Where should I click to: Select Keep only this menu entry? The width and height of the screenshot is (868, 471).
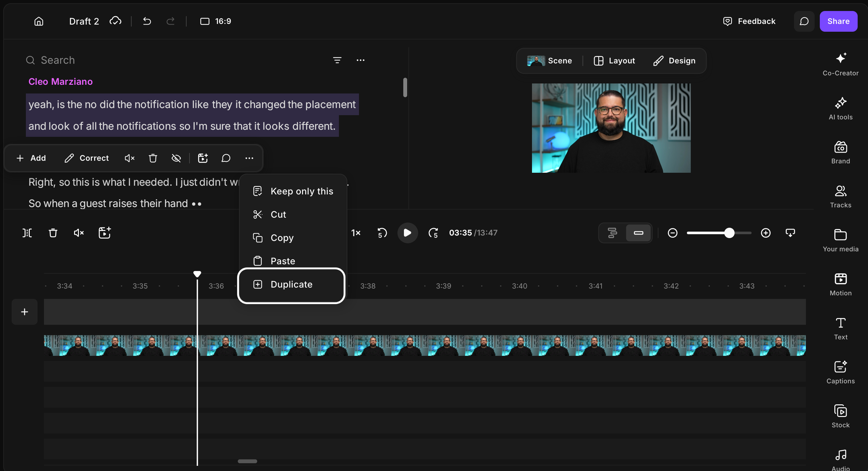(293, 191)
